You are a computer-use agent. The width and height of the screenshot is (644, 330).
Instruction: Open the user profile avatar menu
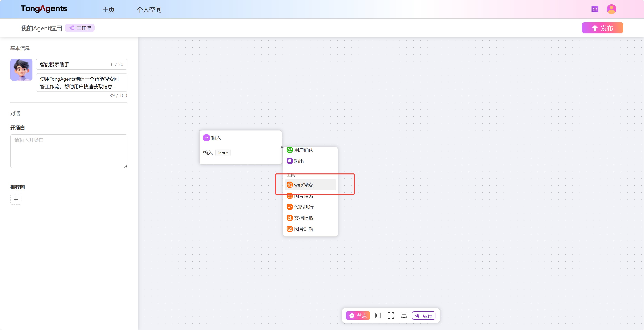611,9
